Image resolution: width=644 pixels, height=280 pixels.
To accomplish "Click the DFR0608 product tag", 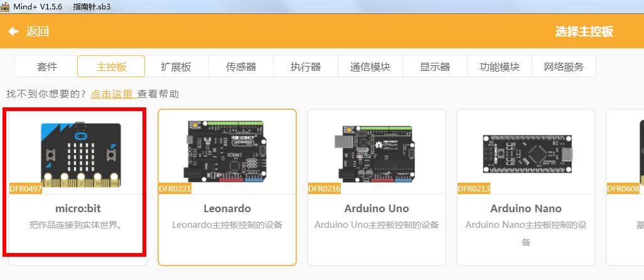I will 623,189.
